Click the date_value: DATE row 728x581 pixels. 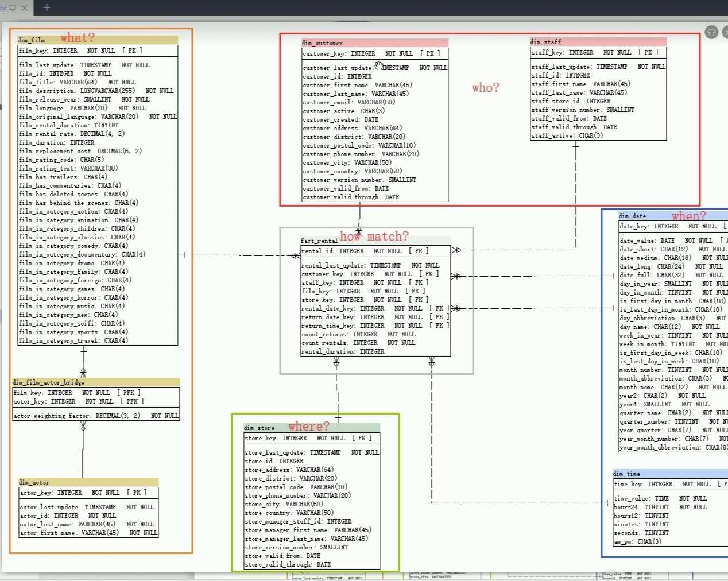[672, 241]
